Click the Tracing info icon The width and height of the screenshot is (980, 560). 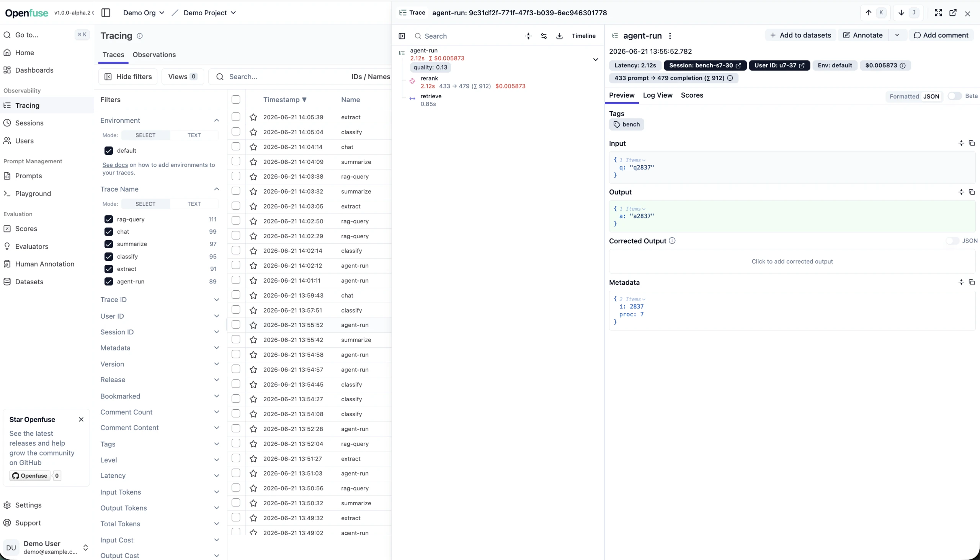(x=140, y=36)
